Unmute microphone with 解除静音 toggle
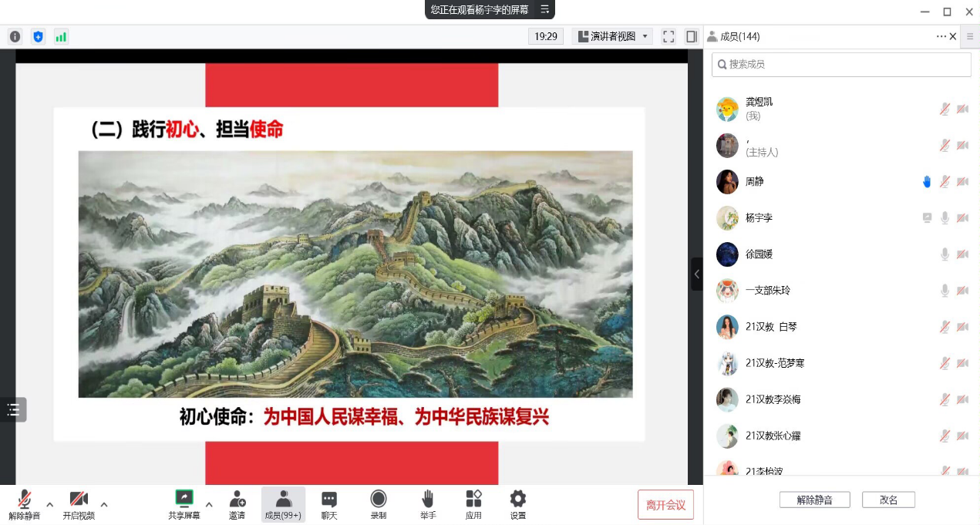 tap(25, 505)
